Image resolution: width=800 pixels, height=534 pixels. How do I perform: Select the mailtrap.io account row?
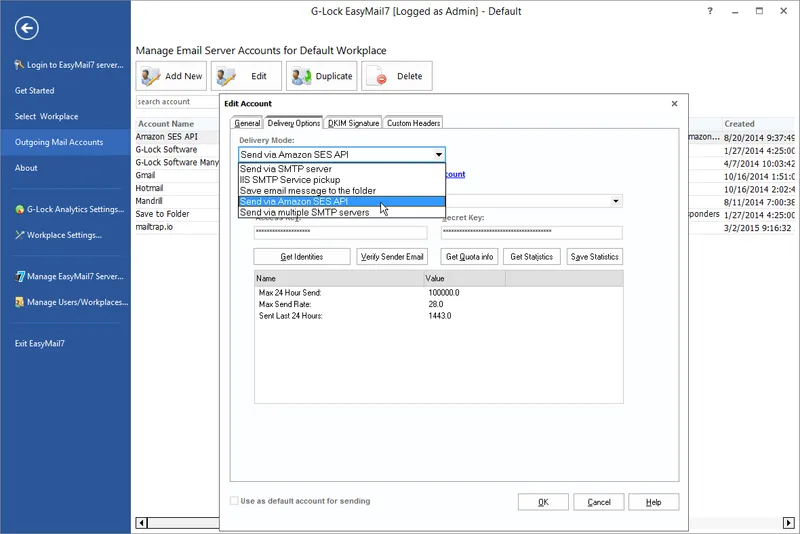point(177,226)
